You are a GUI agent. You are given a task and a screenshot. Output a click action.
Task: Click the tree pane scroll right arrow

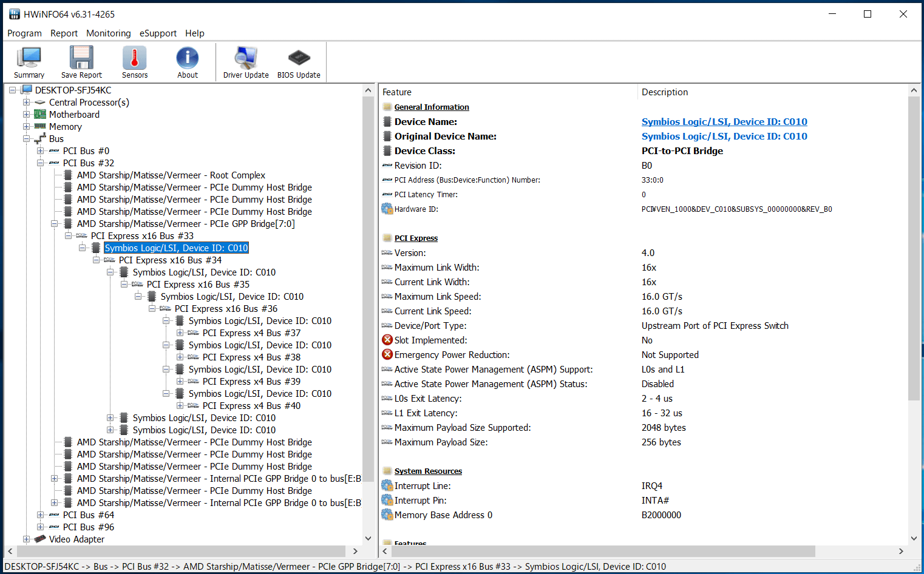tap(356, 551)
